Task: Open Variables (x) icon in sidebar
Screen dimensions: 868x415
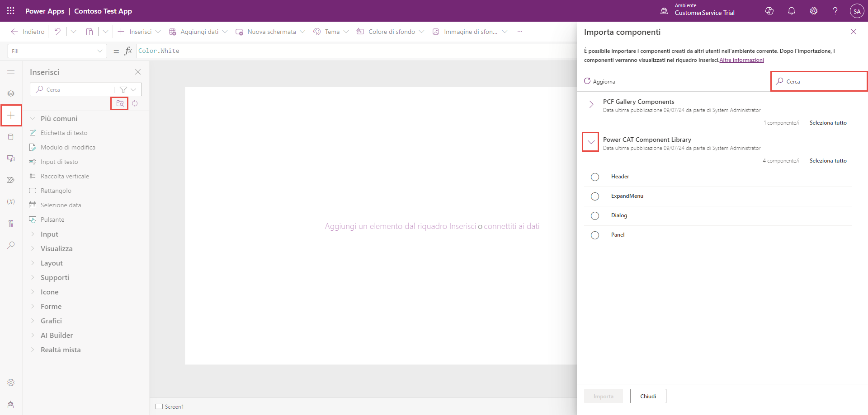Action: (11, 201)
